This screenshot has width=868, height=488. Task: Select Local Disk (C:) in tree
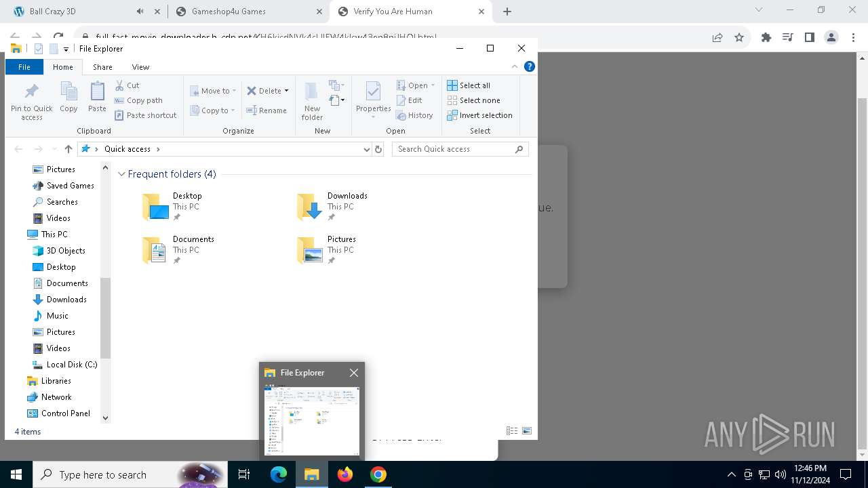tap(64, 365)
